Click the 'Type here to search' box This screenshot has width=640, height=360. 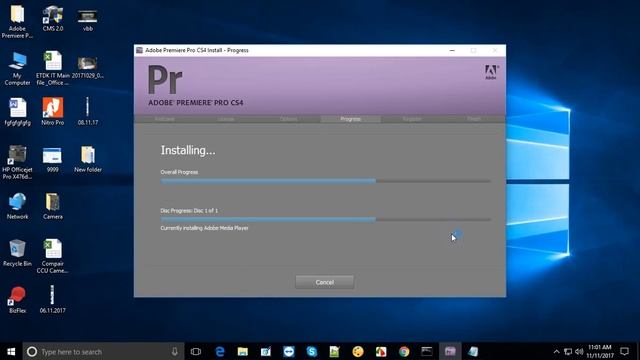(102, 351)
